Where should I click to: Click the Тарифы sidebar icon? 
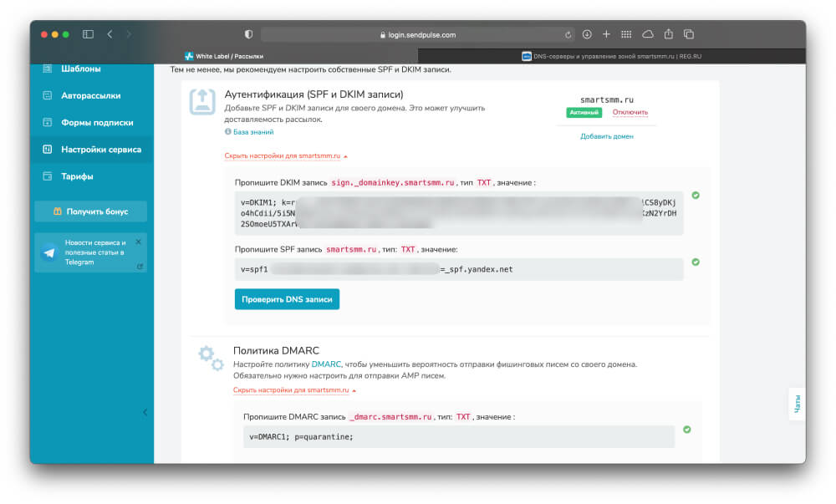(x=48, y=176)
